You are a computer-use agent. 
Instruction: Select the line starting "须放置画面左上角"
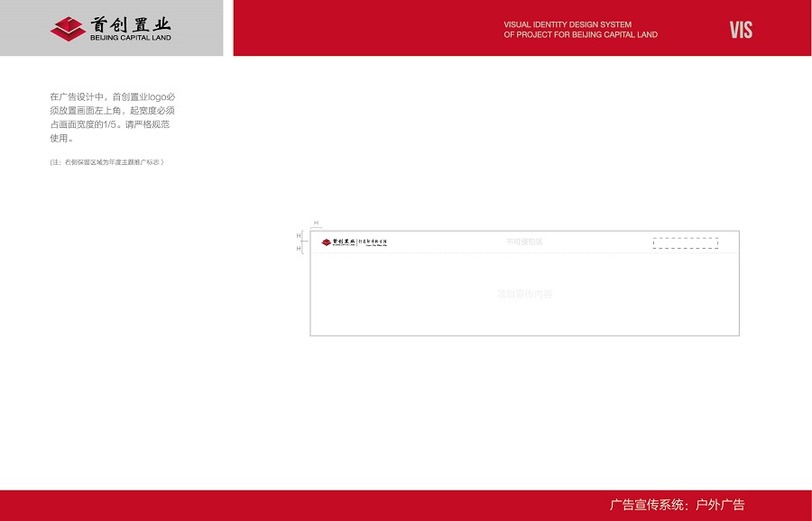pyautogui.click(x=113, y=110)
